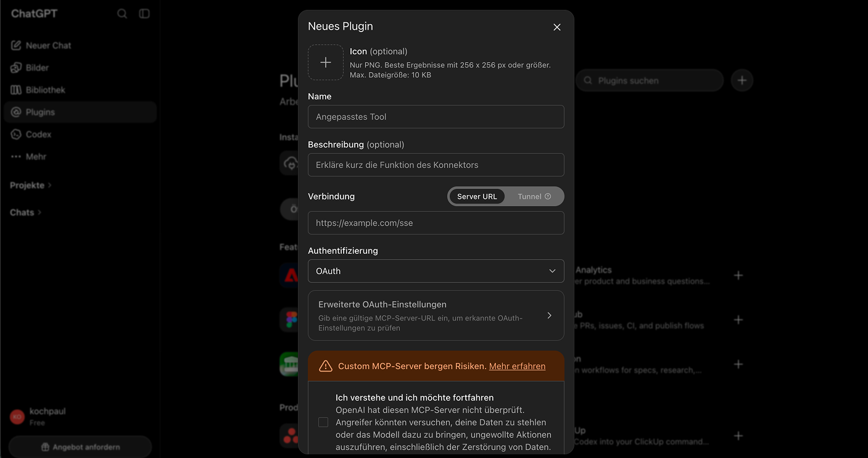This screenshot has width=868, height=458.
Task: Click the search icon in ChatGPT sidebar
Action: 122,14
